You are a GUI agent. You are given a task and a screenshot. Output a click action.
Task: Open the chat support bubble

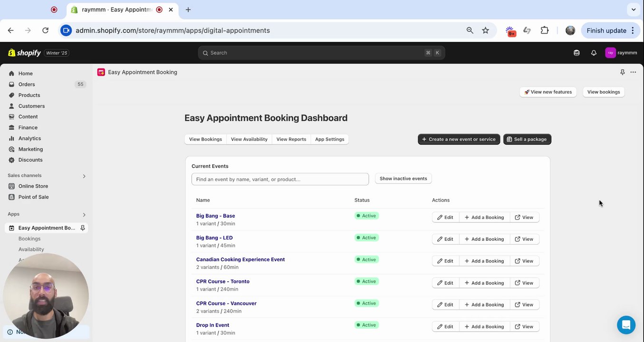[626, 325]
